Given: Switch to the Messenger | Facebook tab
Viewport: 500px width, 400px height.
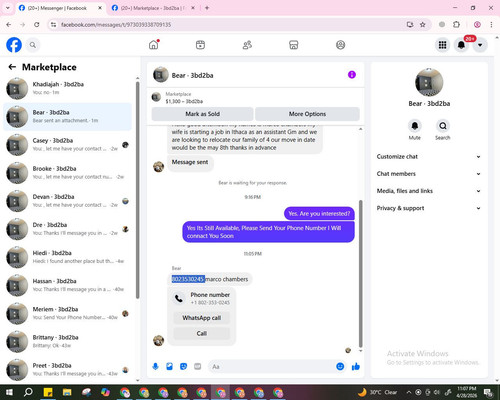Looking at the screenshot, I should [61, 8].
